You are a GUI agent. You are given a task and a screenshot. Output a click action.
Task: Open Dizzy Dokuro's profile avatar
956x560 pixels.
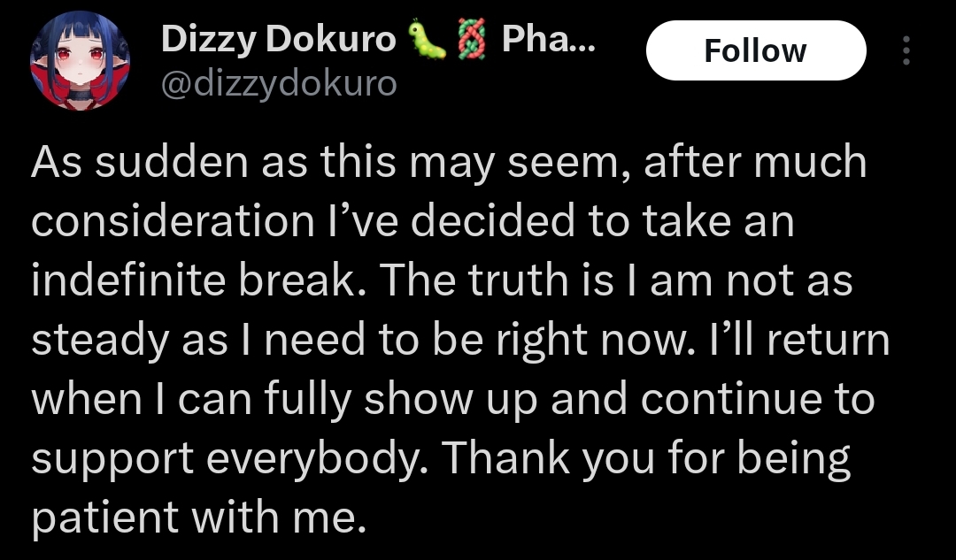click(80, 61)
